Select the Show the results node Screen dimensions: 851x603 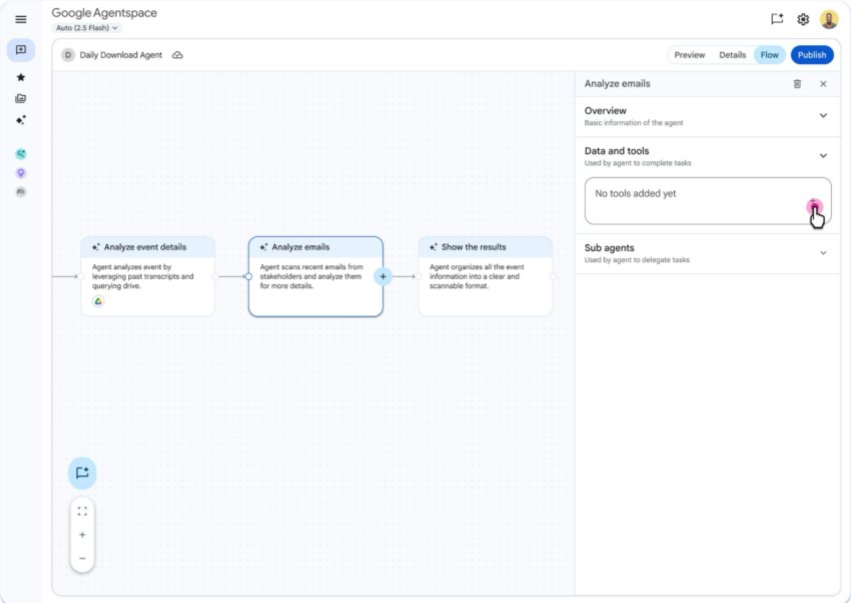[x=485, y=276]
